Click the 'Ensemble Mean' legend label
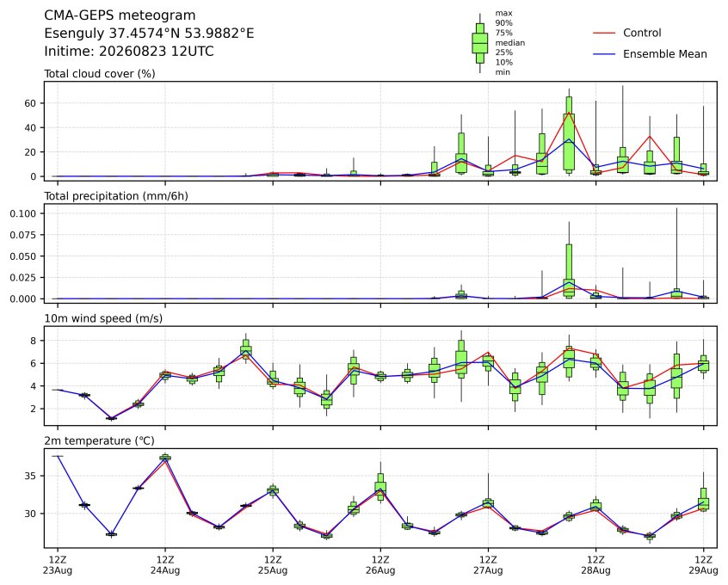This screenshot has width=728, height=585. [665, 54]
